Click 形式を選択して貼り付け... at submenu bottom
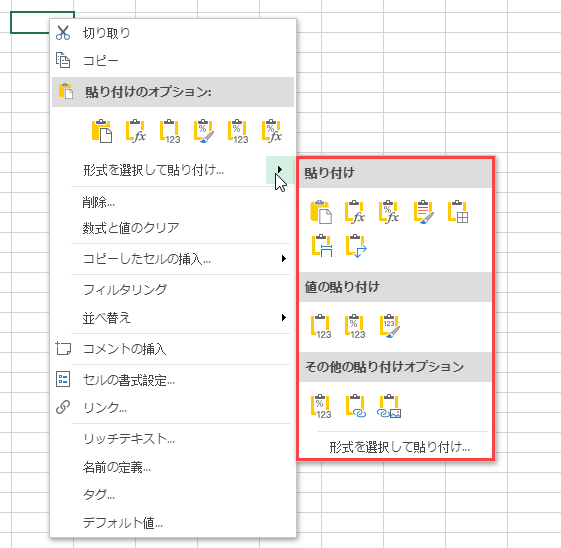The height and width of the screenshot is (548, 561). tap(399, 447)
